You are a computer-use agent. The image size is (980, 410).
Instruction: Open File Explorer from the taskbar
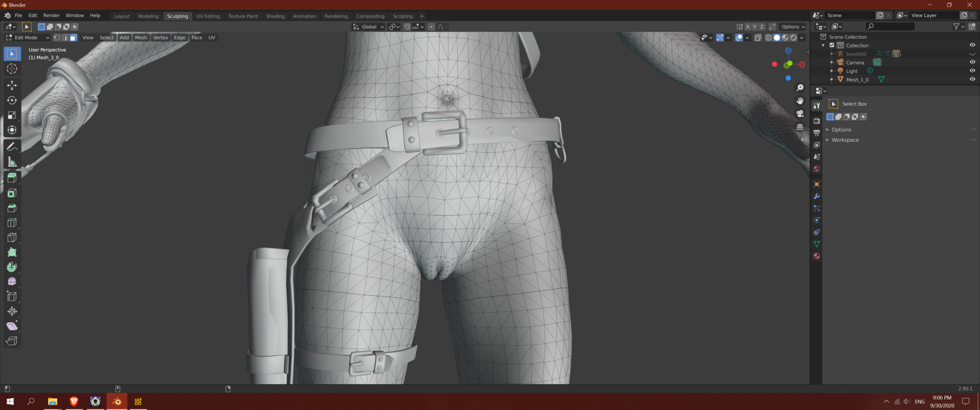(52, 401)
